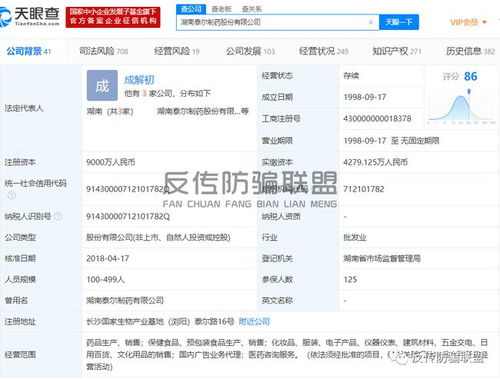Expand the VIP会员 dropdown
The height and width of the screenshot is (379, 500).
(468, 22)
